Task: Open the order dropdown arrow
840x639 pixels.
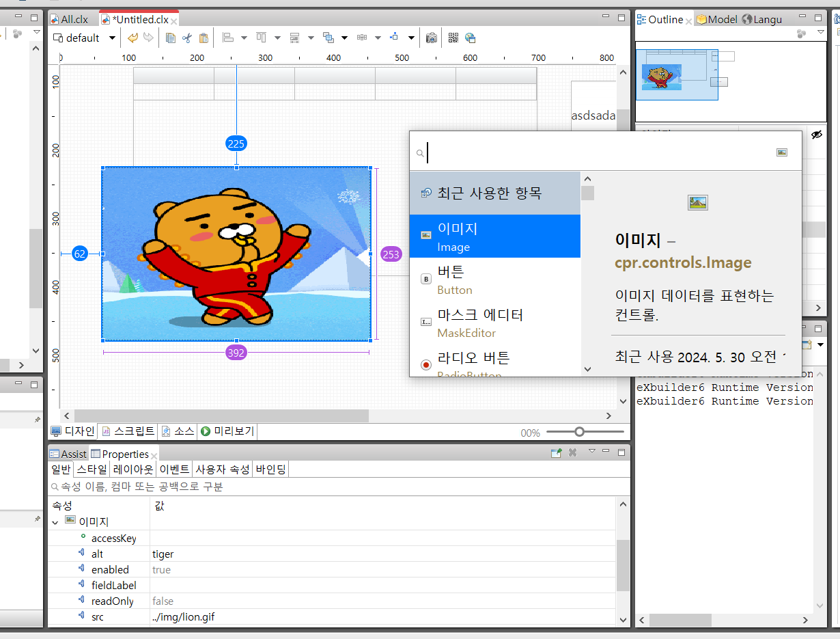Action: point(344,38)
